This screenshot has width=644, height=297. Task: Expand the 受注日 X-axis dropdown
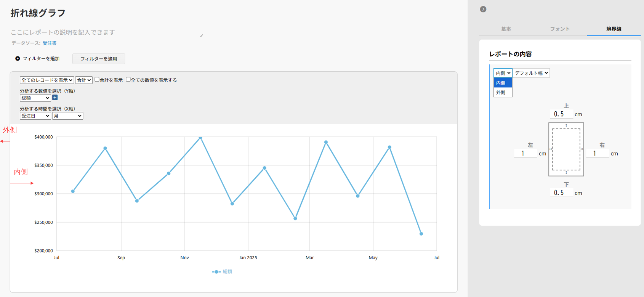[x=35, y=116]
